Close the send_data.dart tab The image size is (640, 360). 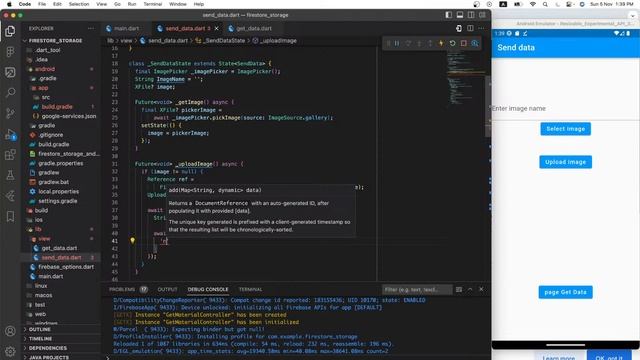pos(217,28)
